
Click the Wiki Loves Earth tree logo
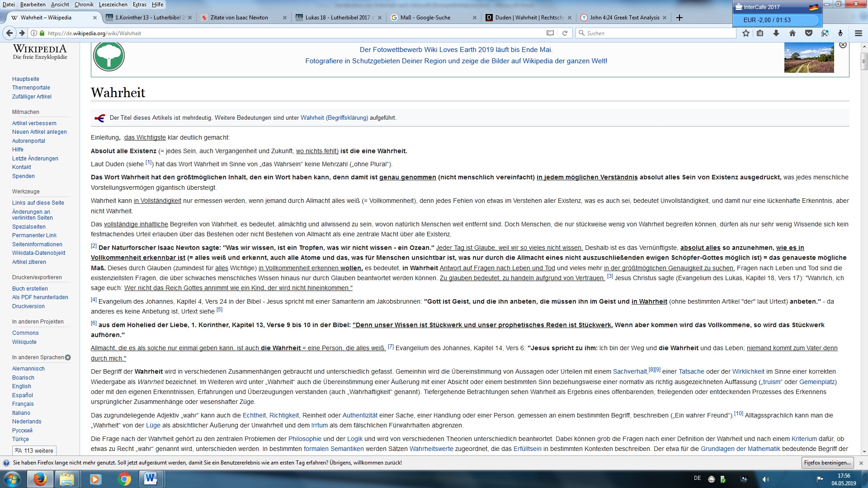pyautogui.click(x=109, y=56)
